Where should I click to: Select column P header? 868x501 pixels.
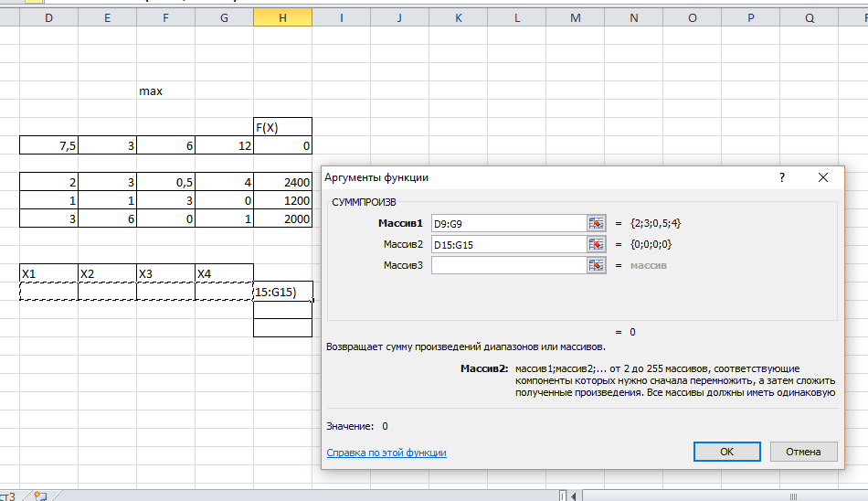click(x=751, y=17)
